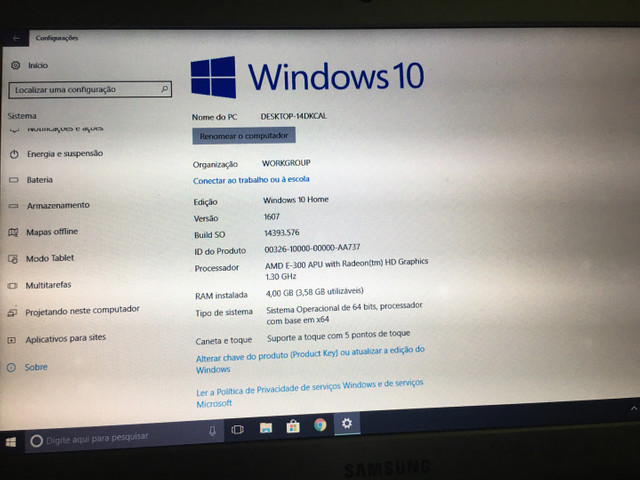Click the Cortana microphone icon
Screen dimensions: 640x480
(212, 431)
